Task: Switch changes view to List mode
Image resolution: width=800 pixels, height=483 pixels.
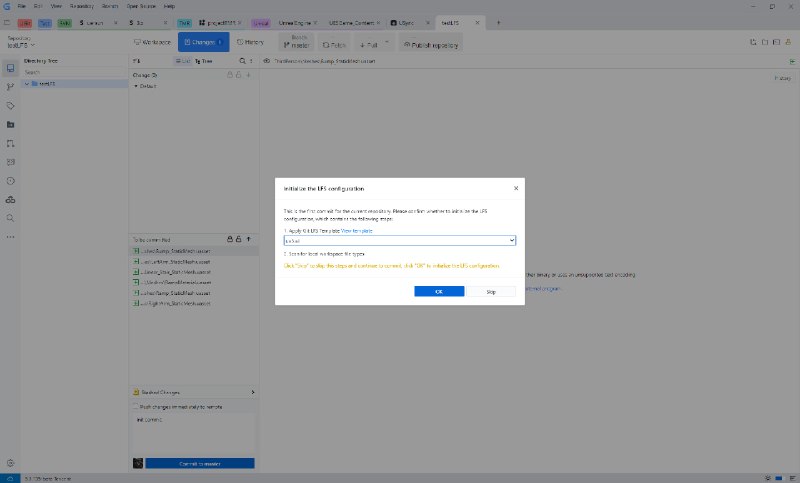Action: point(181,61)
